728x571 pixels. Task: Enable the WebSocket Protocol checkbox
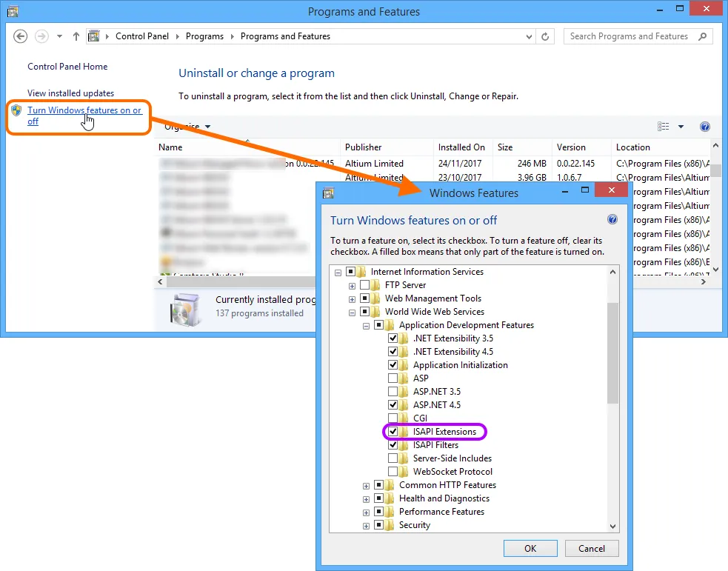tap(393, 472)
